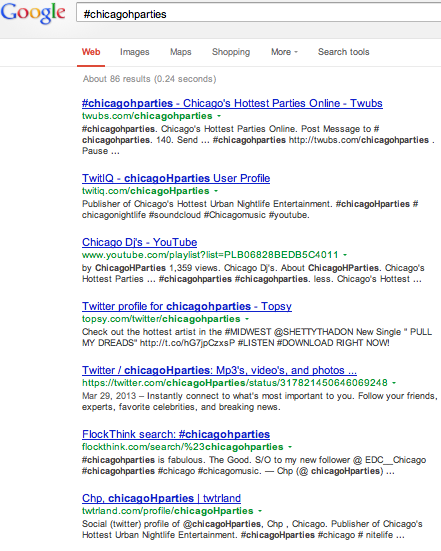Click the twtrland.com/profile/chicagoHparties URL text
The height and width of the screenshot is (551, 441).
click(x=168, y=511)
